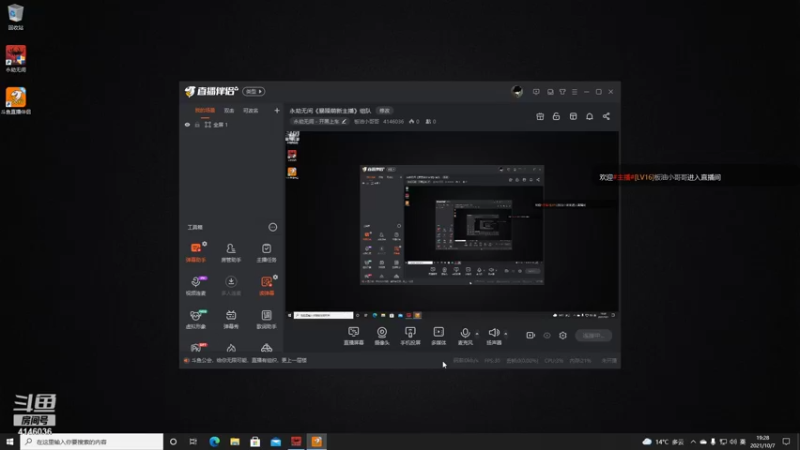Expand speaker options arrow
The width and height of the screenshot is (800, 450).
click(506, 334)
